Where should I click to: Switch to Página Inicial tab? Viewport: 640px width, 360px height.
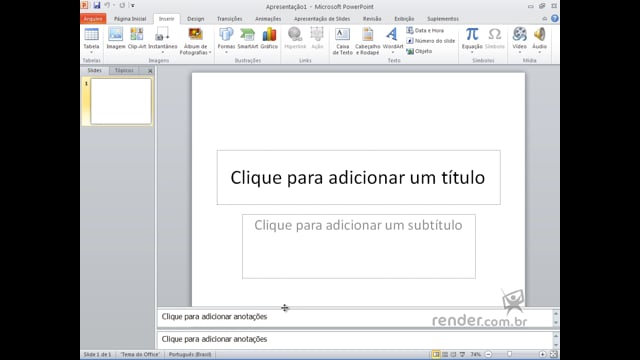130,19
